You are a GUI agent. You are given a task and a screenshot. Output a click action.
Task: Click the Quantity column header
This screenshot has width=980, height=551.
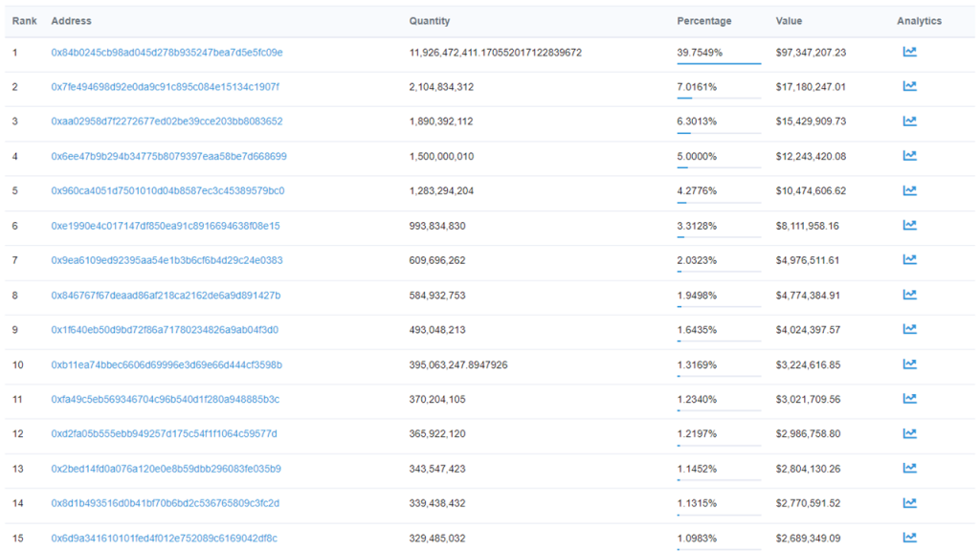pyautogui.click(x=430, y=21)
